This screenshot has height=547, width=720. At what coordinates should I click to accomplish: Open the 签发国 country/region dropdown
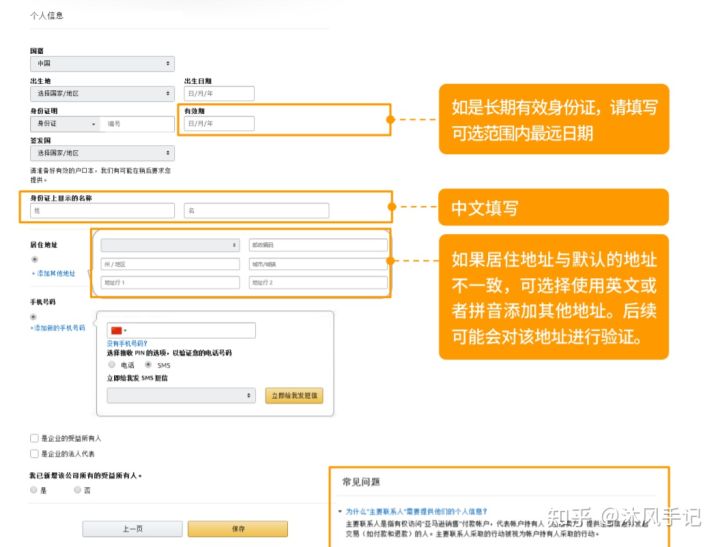(102, 153)
